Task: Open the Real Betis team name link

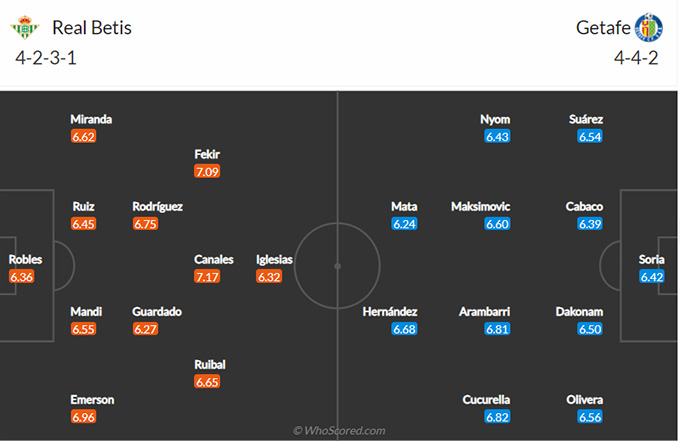Action: coord(92,28)
